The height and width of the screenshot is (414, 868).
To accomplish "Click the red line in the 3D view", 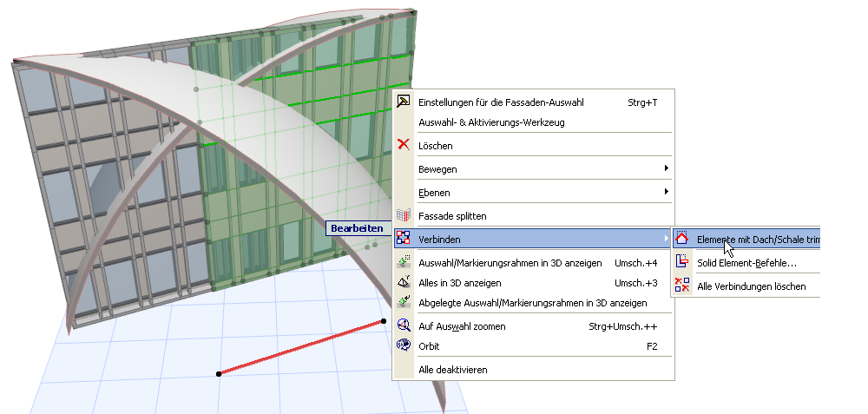I will 301,347.
